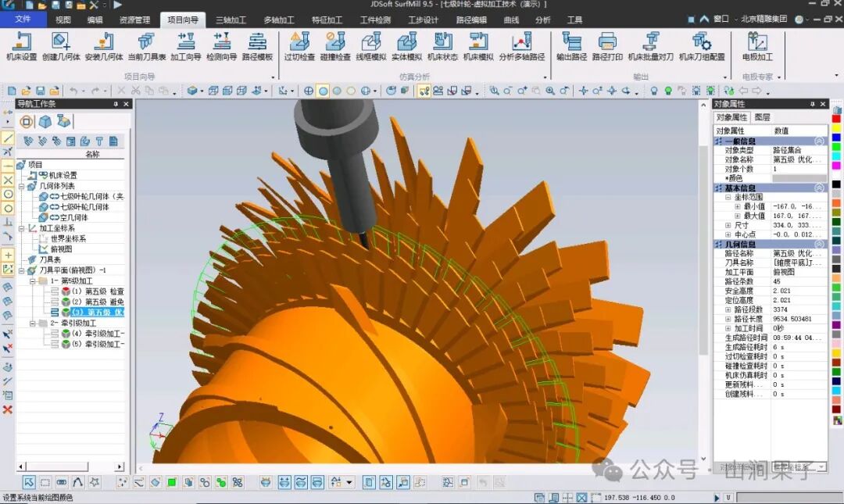
Task: Collapse the 2- 牵引级加工 group
Action: (x=32, y=323)
